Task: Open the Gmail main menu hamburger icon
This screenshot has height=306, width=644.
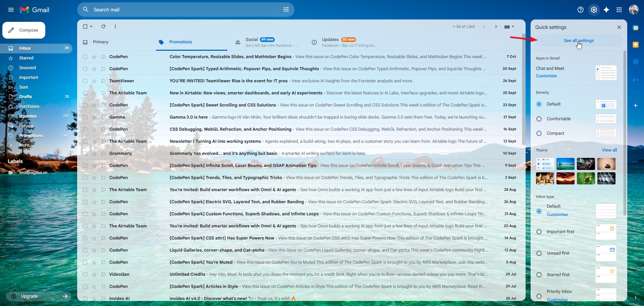Action: 11,10
